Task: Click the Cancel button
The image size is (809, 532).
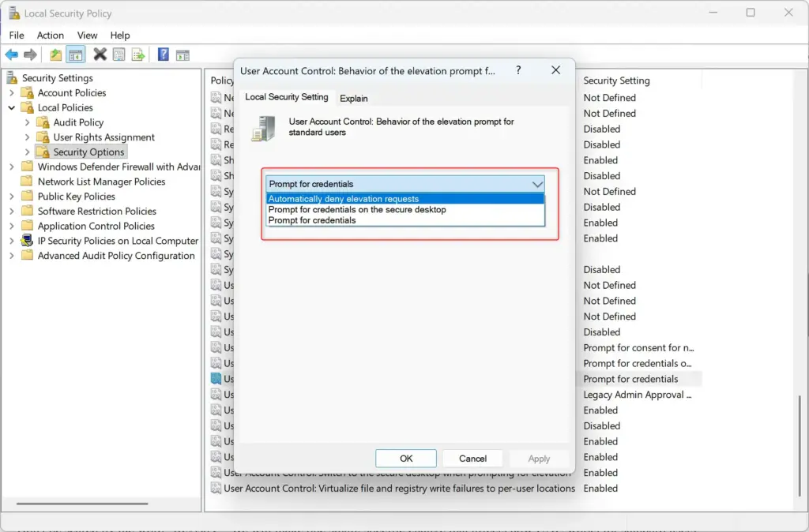Action: 472,459
